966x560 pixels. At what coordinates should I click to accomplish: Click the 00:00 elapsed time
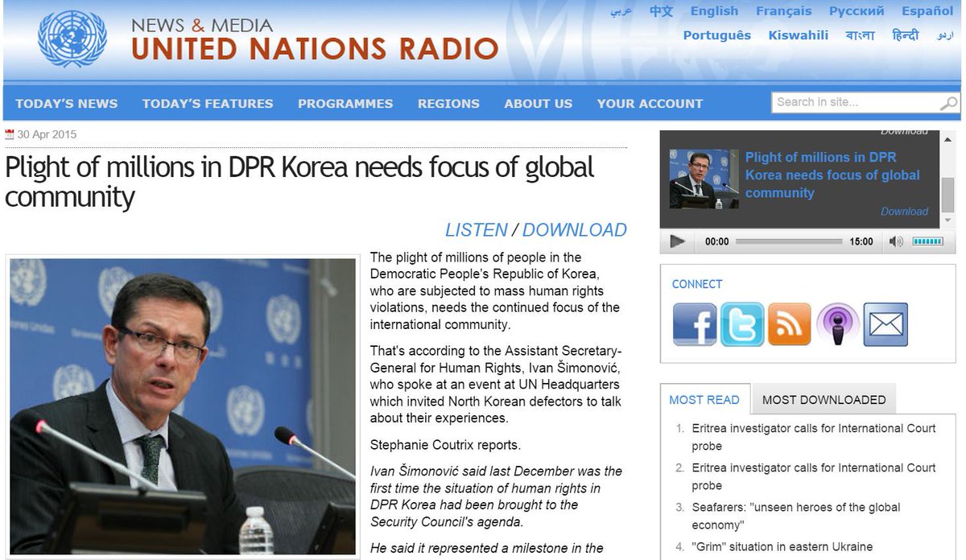tap(717, 241)
